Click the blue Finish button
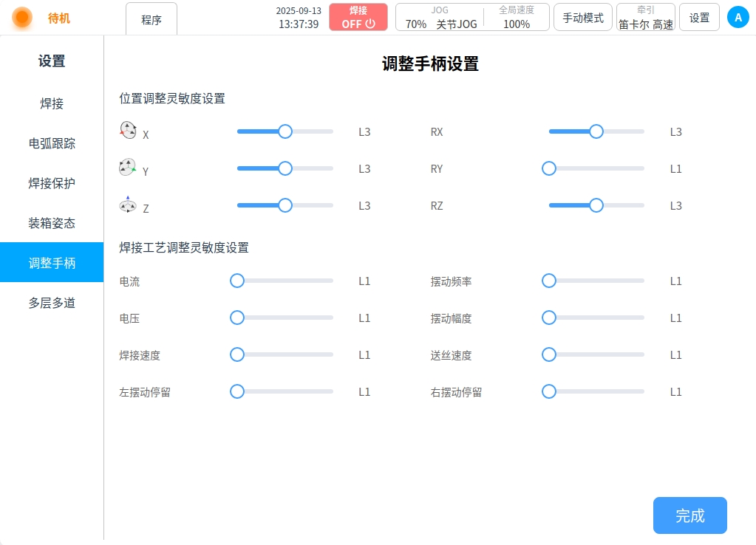Viewport: 756px width, 545px height. click(x=689, y=515)
